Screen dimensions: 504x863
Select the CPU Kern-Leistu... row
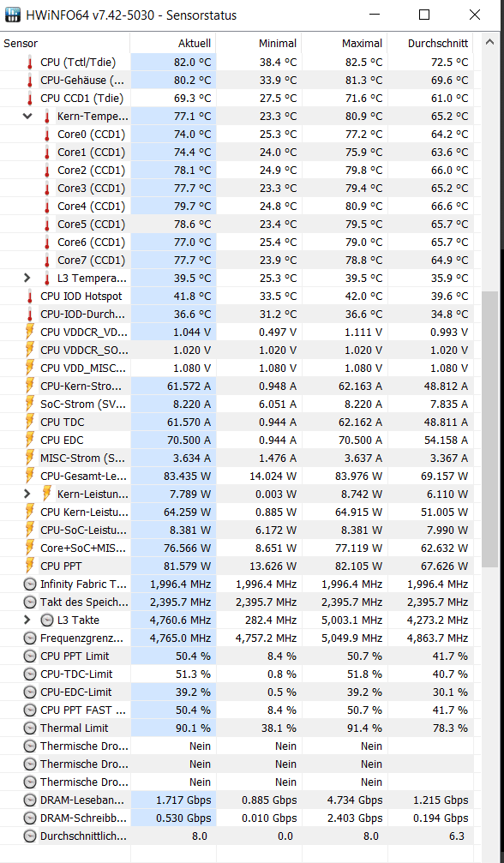[x=237, y=512]
